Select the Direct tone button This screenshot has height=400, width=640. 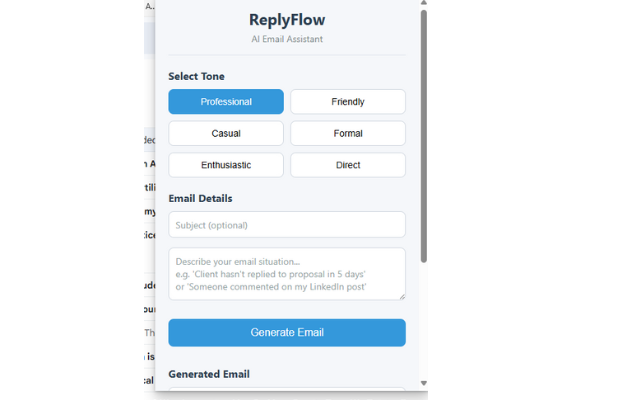click(348, 165)
